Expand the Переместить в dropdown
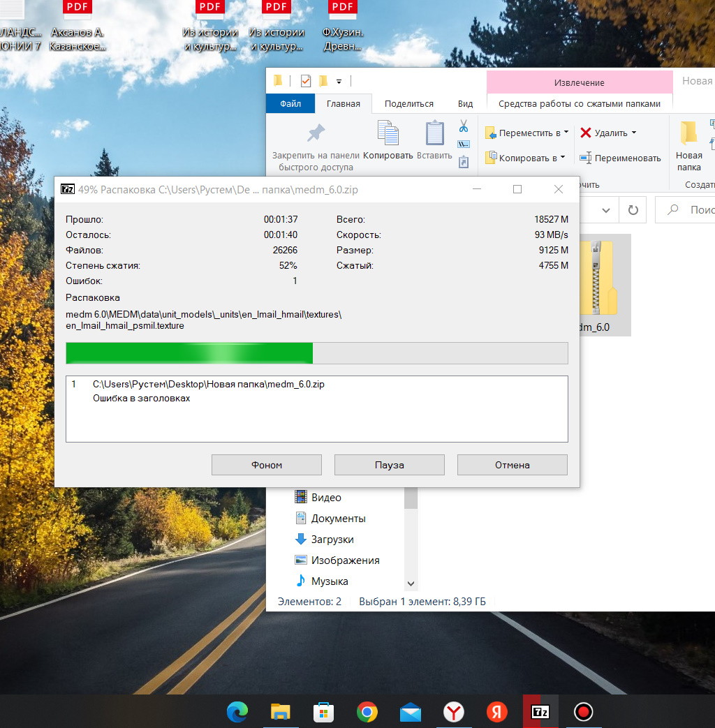The height and width of the screenshot is (728, 715). 566,133
